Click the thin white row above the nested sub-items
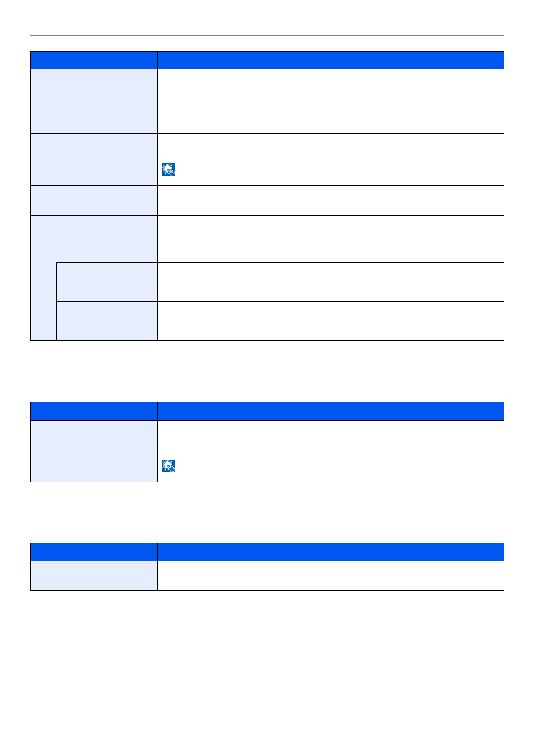This screenshot has height=756, width=534. click(331, 254)
